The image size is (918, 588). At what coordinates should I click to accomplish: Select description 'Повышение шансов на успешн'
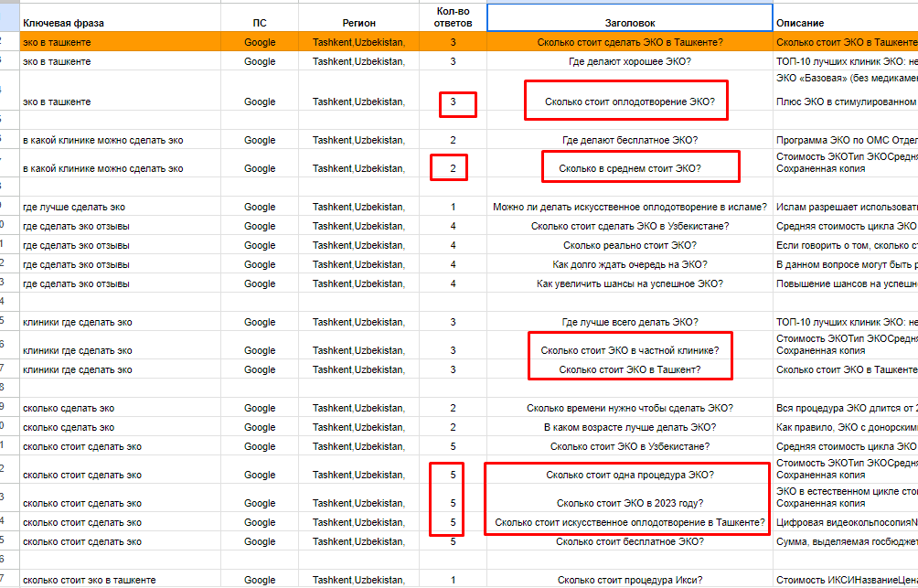846,283
